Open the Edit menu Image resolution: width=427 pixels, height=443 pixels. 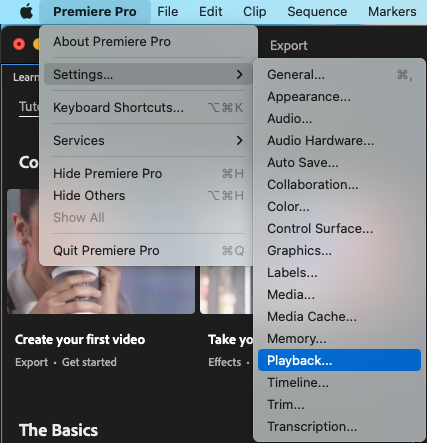tap(211, 12)
